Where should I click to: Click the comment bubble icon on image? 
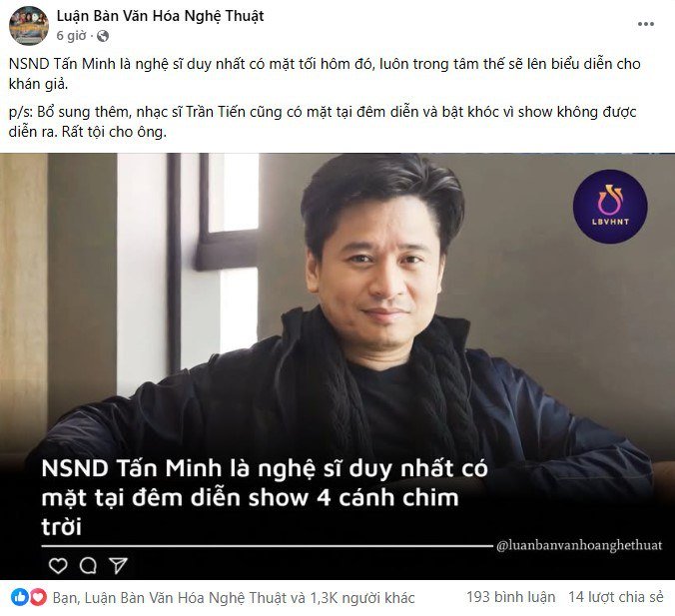88,565
